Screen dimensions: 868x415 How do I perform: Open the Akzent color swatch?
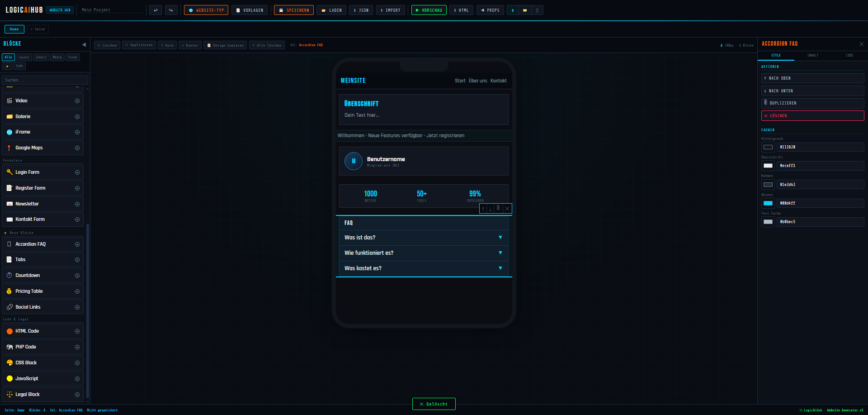(x=768, y=203)
